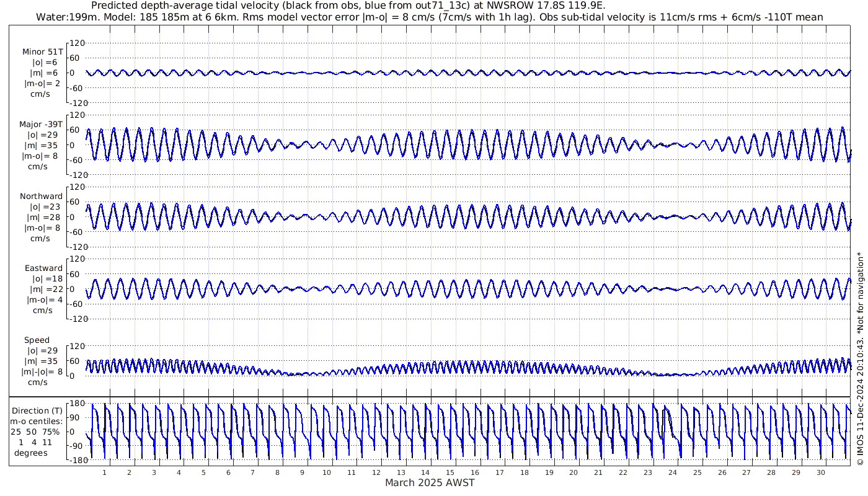Click day 18 on the date axis
Screen dimensions: 868x496
pos(525,472)
